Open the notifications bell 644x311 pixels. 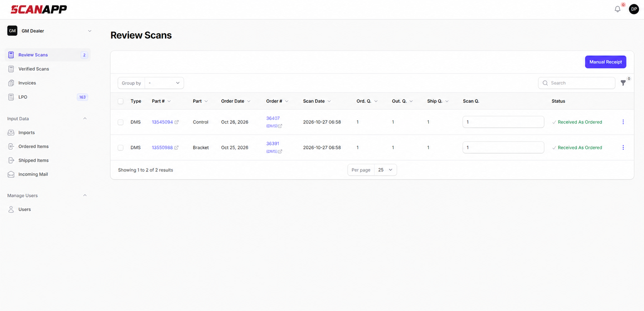pos(617,9)
